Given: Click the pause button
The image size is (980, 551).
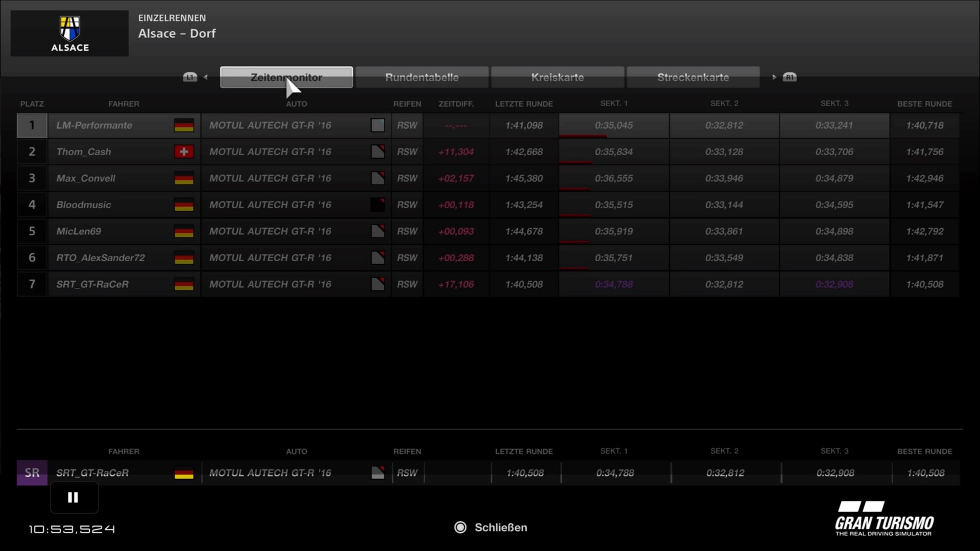Looking at the screenshot, I should tap(73, 497).
